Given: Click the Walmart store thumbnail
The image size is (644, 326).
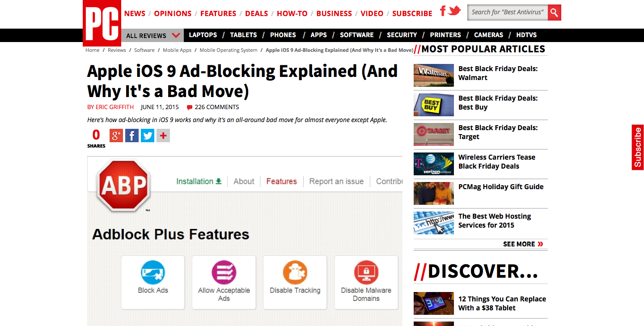Looking at the screenshot, I should pos(434,75).
